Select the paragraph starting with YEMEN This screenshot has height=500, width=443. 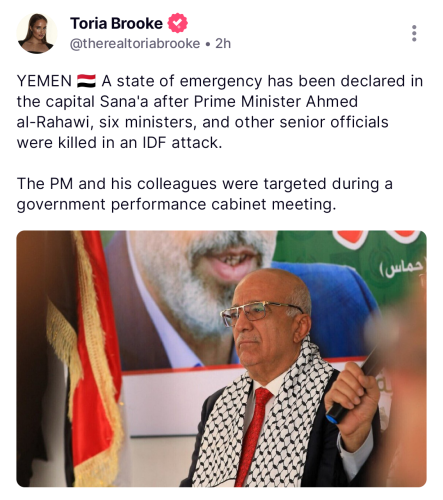tap(220, 112)
